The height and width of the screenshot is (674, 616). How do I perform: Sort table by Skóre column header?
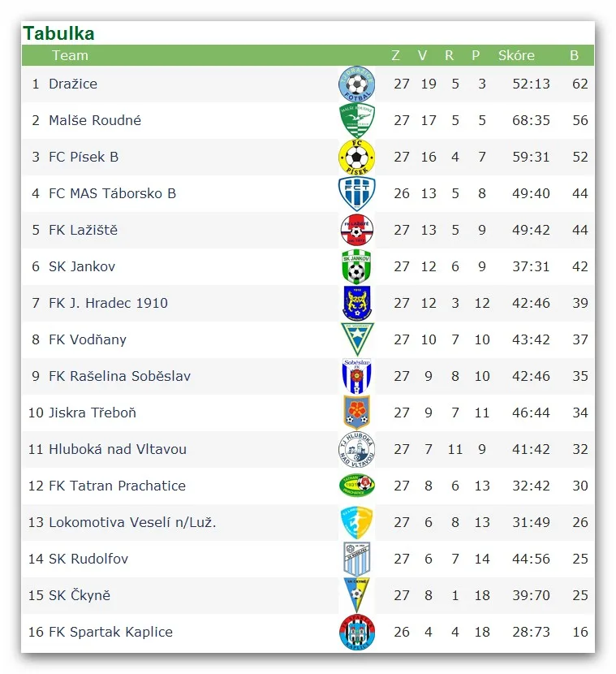(x=516, y=55)
